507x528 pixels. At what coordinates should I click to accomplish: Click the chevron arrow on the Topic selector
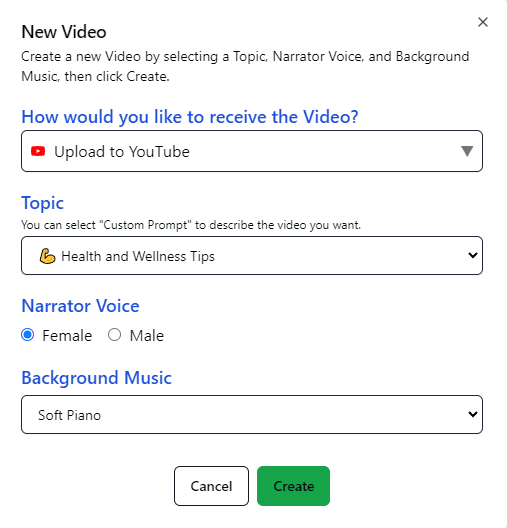tap(473, 255)
